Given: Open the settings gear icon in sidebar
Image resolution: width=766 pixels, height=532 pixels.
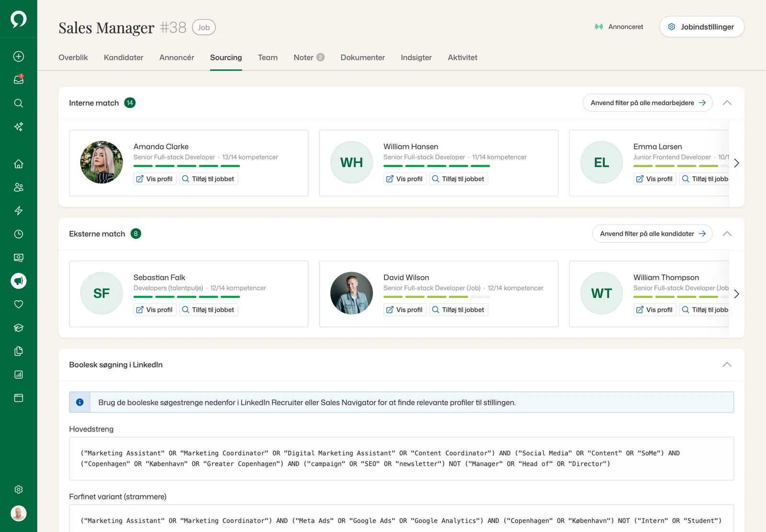Looking at the screenshot, I should [19, 489].
